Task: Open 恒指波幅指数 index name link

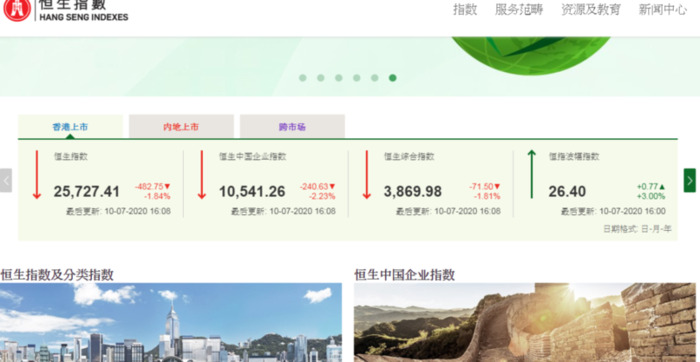Action: coord(574,157)
